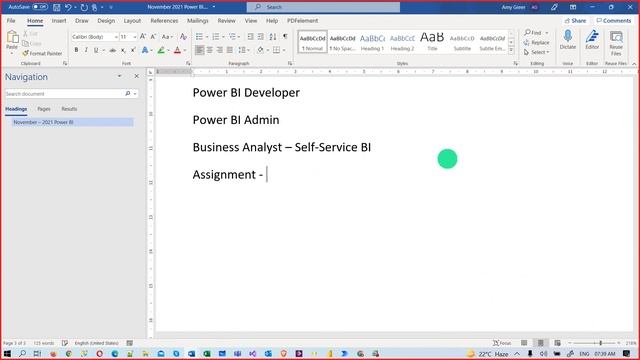Click the Paste clipboard icon
The height and width of the screenshot is (360, 640).
12,38
